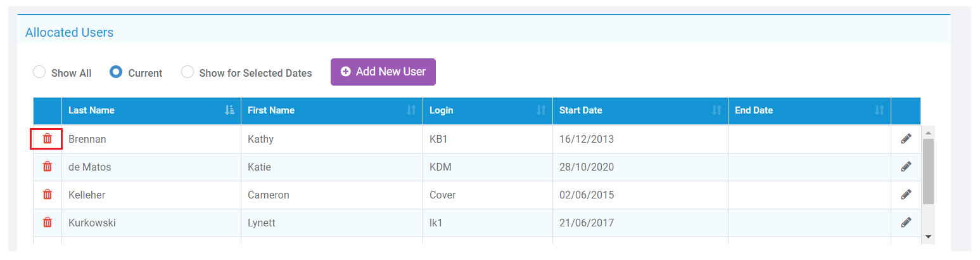980x260 pixels.
Task: Click the table's vertical scrollbar thumb
Action: point(928,171)
